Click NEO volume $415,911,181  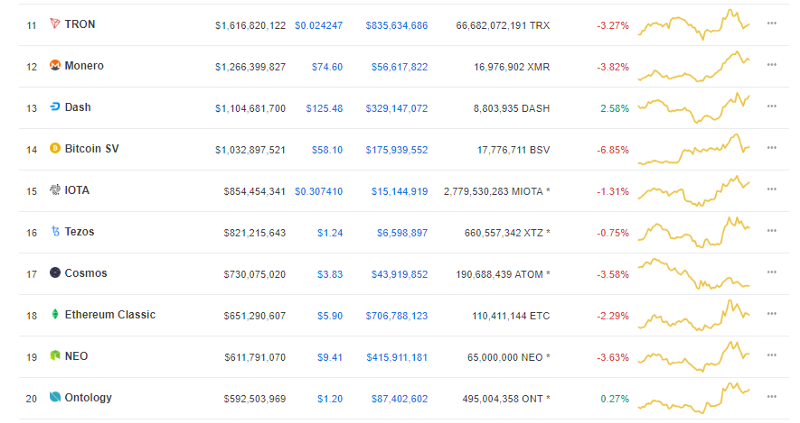coord(397,357)
